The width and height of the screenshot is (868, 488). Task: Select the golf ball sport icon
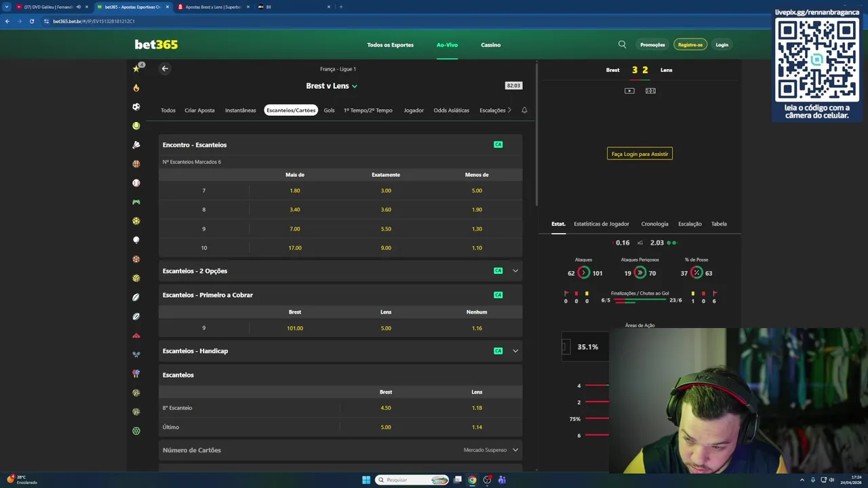[136, 240]
